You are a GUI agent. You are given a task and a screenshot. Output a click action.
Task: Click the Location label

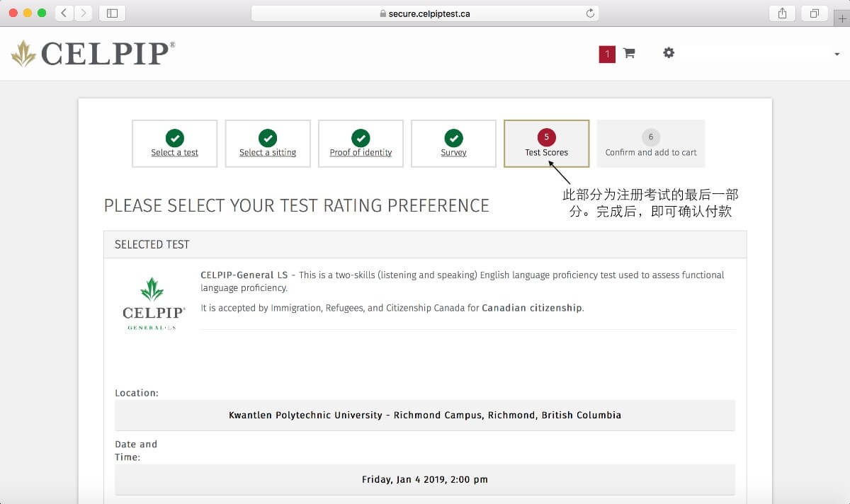click(137, 393)
